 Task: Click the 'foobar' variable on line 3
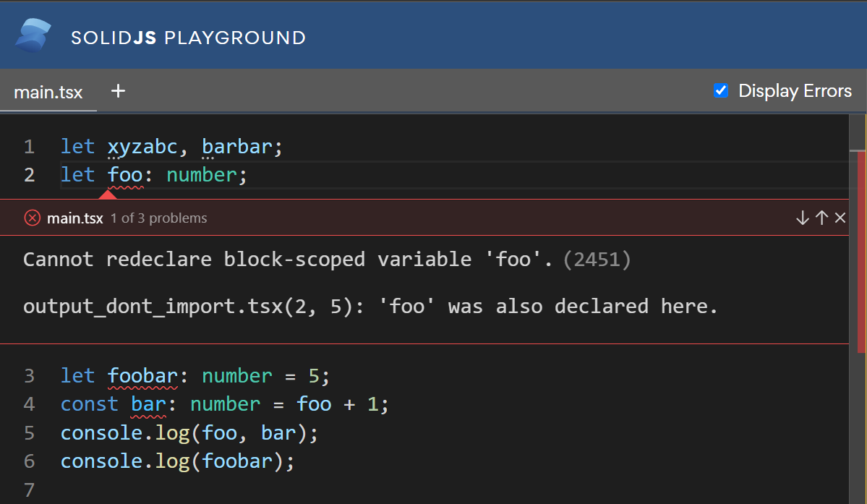point(142,376)
